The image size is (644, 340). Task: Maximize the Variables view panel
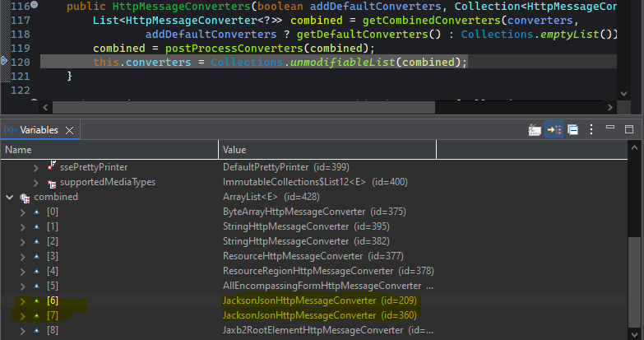coord(629,129)
